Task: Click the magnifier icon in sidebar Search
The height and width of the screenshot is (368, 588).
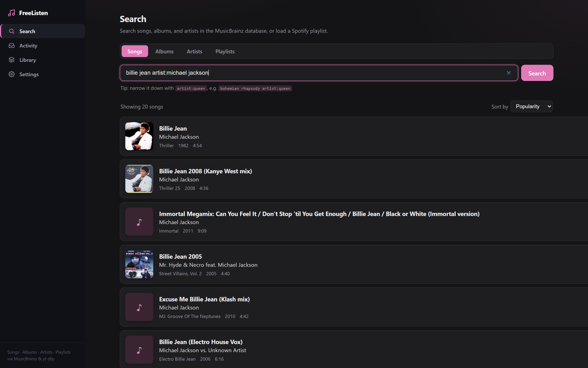Action: click(x=12, y=31)
